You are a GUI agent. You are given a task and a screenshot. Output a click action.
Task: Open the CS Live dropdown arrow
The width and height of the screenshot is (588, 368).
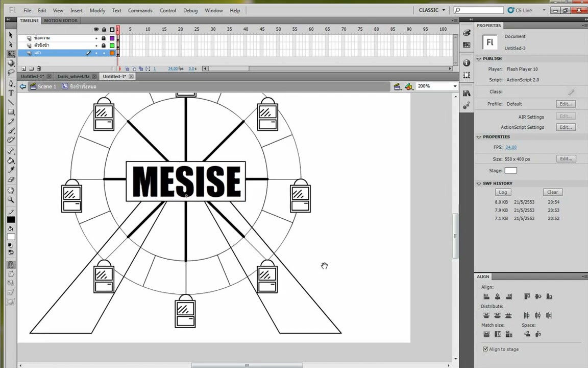(544, 10)
